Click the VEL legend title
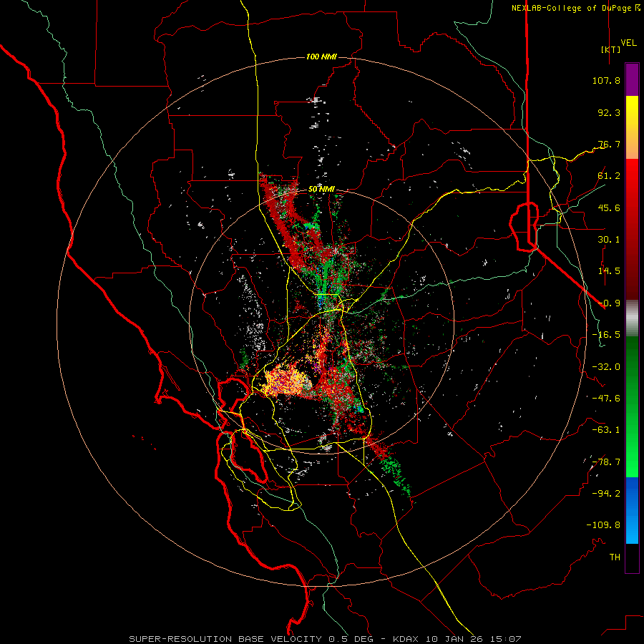644x644 pixels. 629,42
